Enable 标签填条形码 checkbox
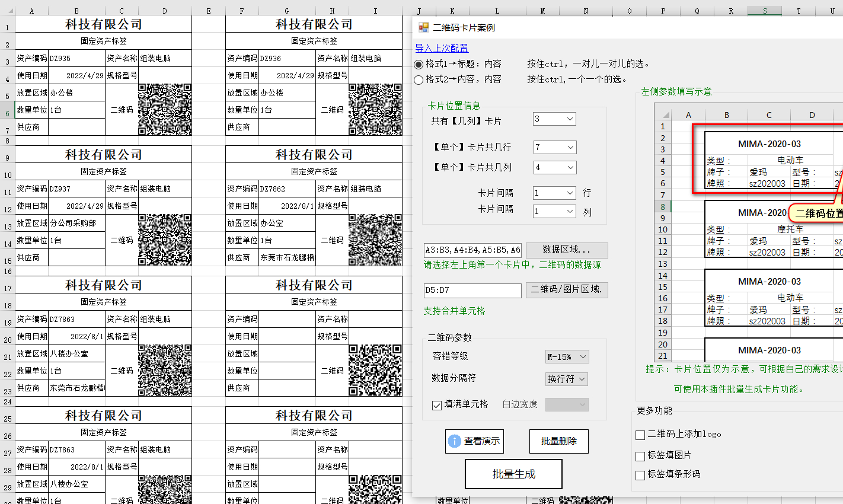 [640, 475]
